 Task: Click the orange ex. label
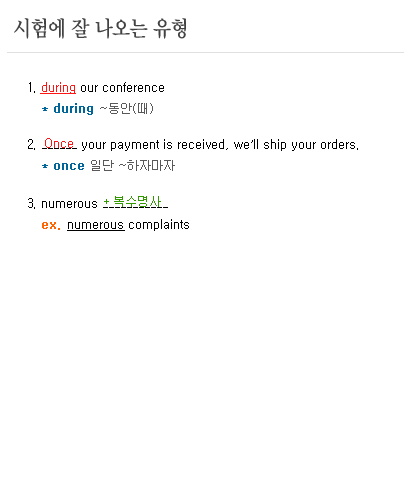(51, 225)
